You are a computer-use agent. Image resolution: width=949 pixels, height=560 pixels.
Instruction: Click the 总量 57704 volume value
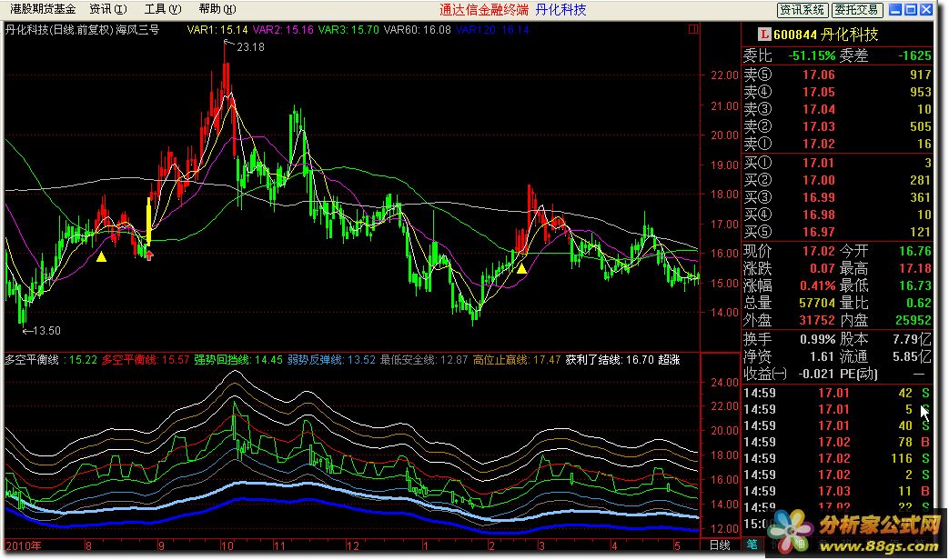click(x=817, y=303)
